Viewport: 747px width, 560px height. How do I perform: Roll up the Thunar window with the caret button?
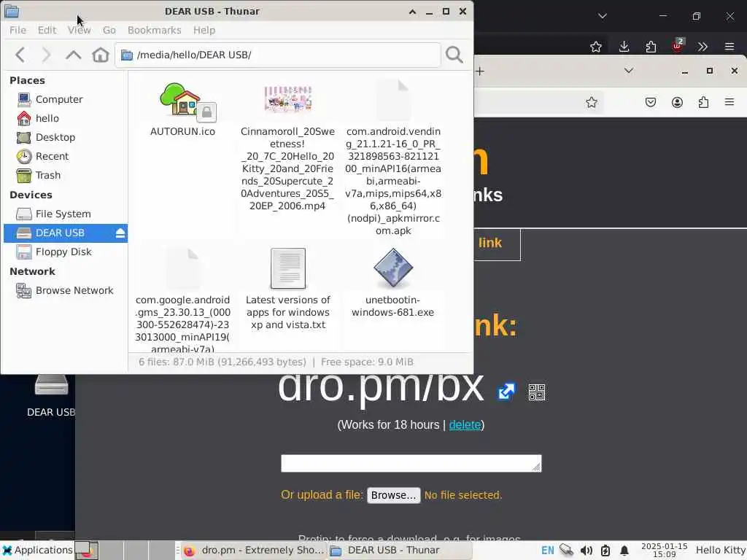tap(413, 12)
